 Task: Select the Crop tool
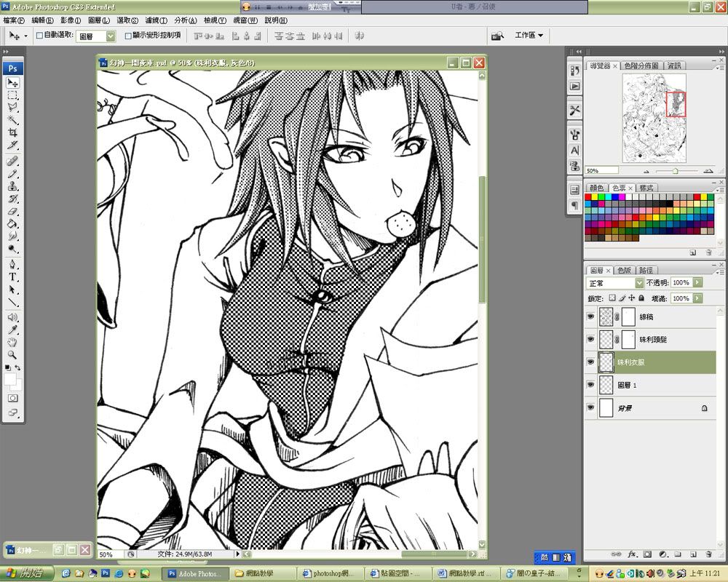tap(12, 132)
